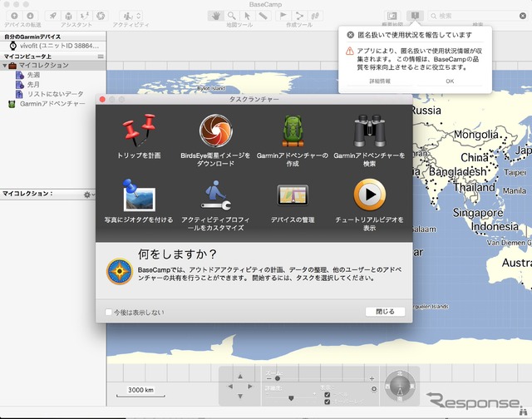Select the vivofit device in sidebar

point(53,46)
